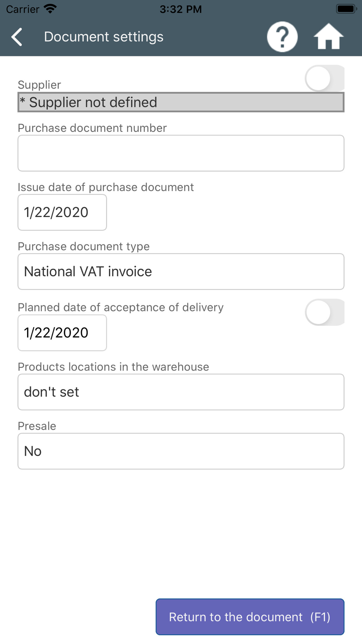Toggle the Supplier switch
The image size is (362, 644).
(x=324, y=78)
